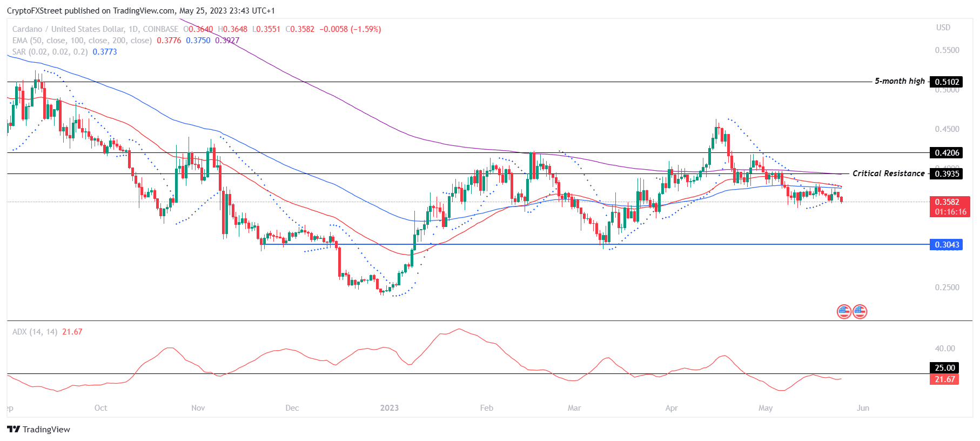Viewport: 980px width, 441px height.
Task: Click the change value −0.0058 (−1.59%)
Action: (350, 29)
